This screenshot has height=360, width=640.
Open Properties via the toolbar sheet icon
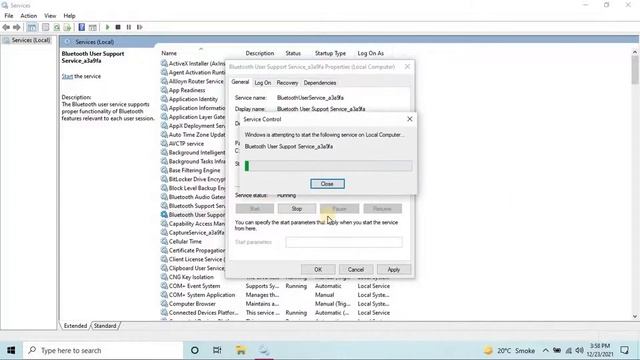(46, 27)
